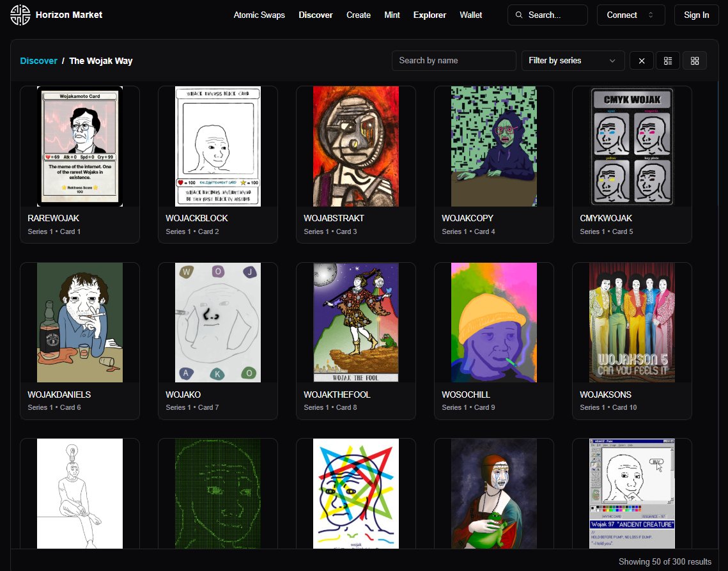Click the WOJAKSONS title text
The image size is (728, 571).
tap(605, 395)
